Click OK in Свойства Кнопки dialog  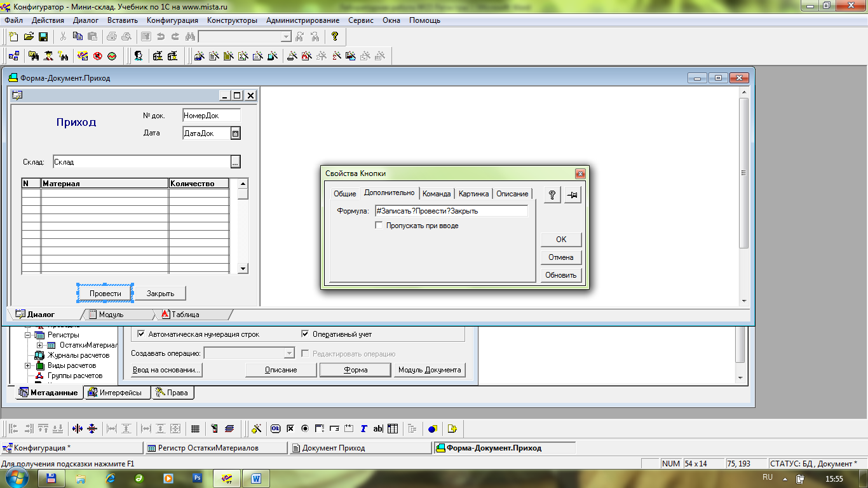pyautogui.click(x=561, y=240)
